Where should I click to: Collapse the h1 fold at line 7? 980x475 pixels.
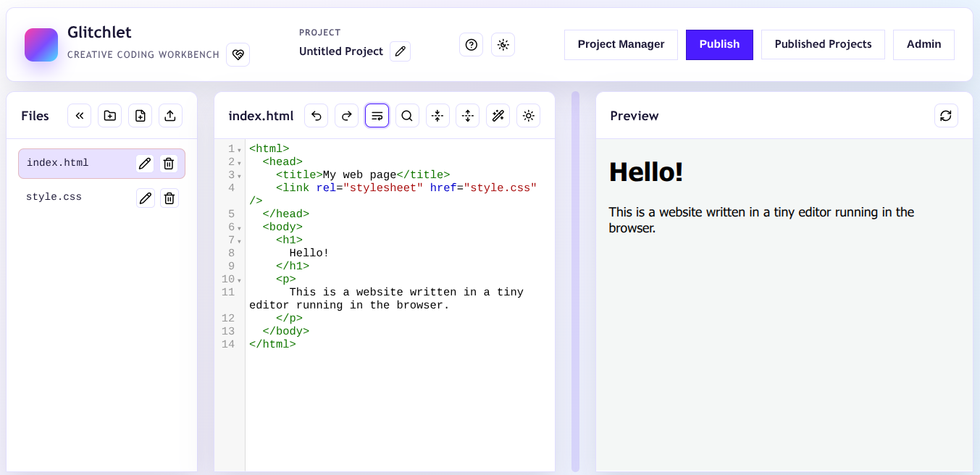click(x=240, y=241)
